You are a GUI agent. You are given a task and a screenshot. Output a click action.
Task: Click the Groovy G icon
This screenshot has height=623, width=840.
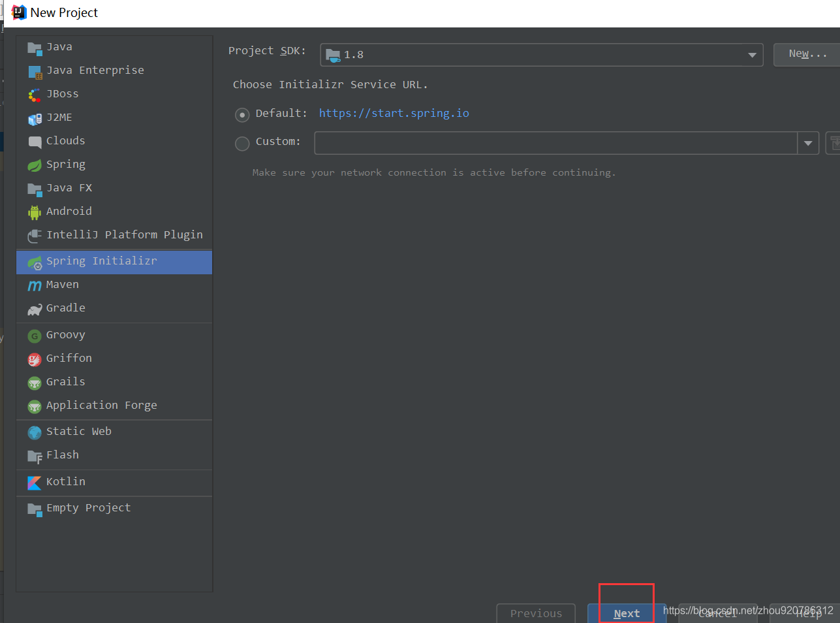pyautogui.click(x=35, y=336)
